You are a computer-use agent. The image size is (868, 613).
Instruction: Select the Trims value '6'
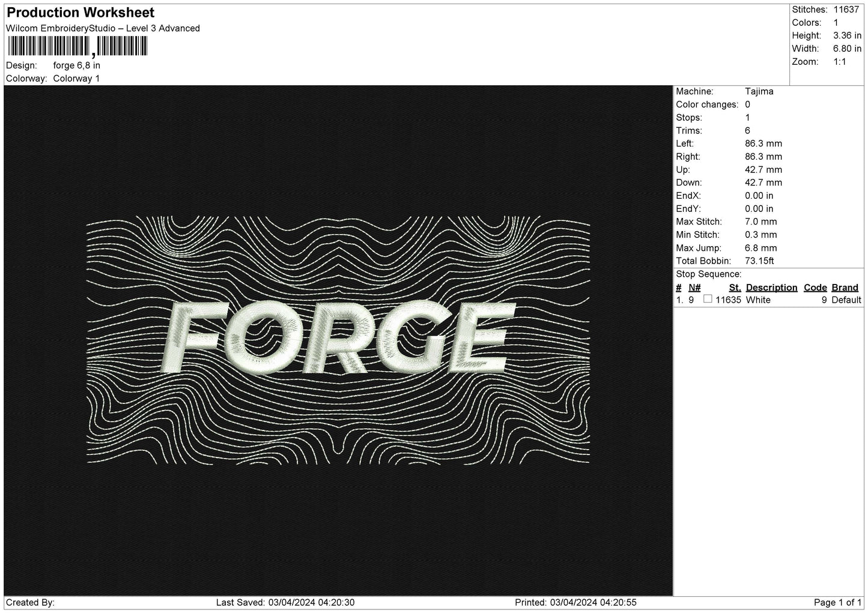coord(748,130)
